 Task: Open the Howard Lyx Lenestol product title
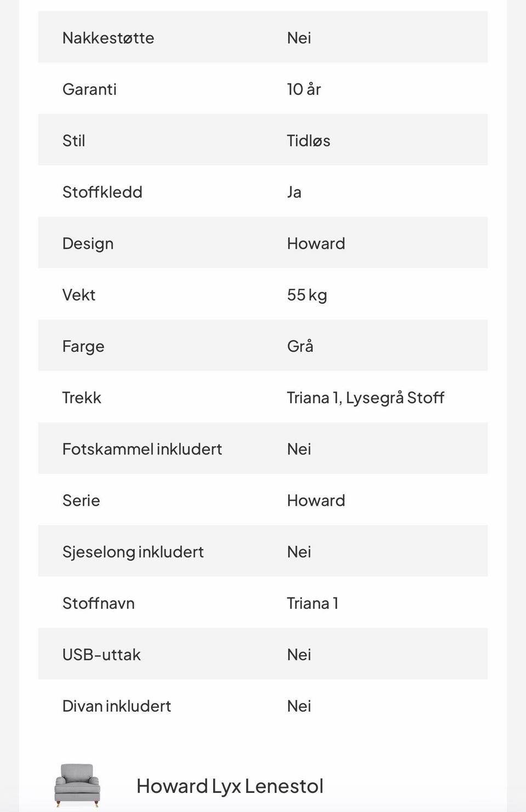(230, 786)
